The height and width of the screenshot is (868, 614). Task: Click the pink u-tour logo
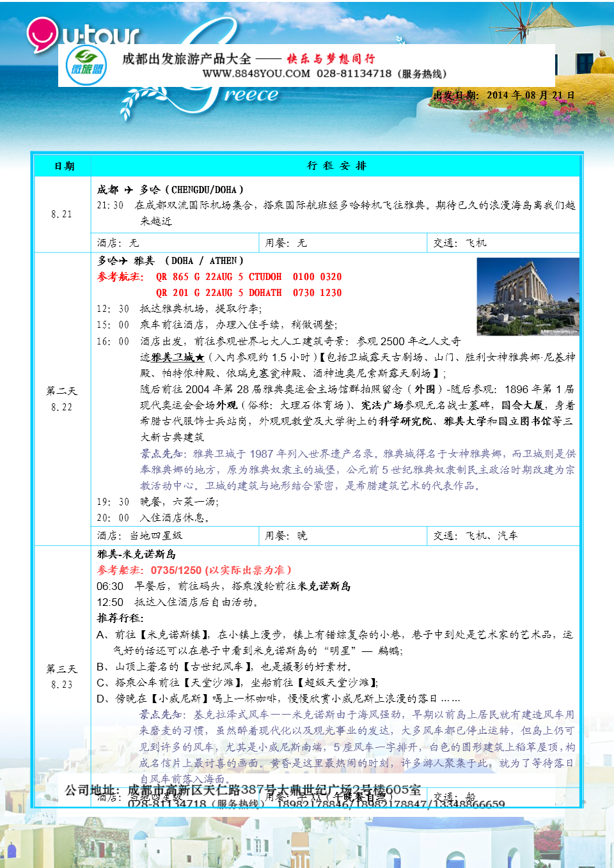point(82,33)
